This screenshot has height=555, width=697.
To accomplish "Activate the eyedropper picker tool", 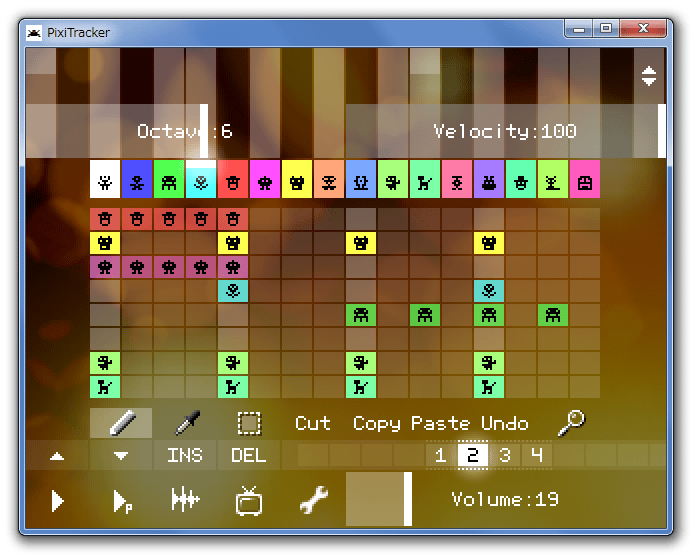I will (188, 423).
